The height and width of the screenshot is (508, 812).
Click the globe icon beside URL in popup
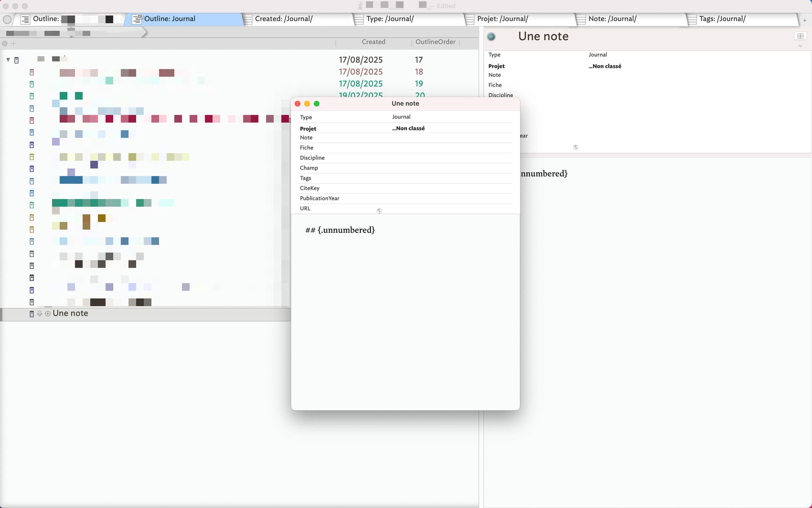(379, 211)
